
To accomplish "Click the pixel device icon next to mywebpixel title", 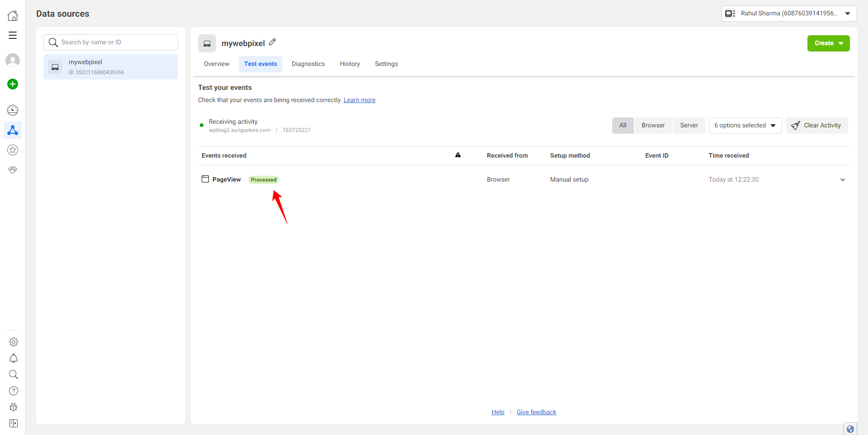I will click(x=207, y=43).
